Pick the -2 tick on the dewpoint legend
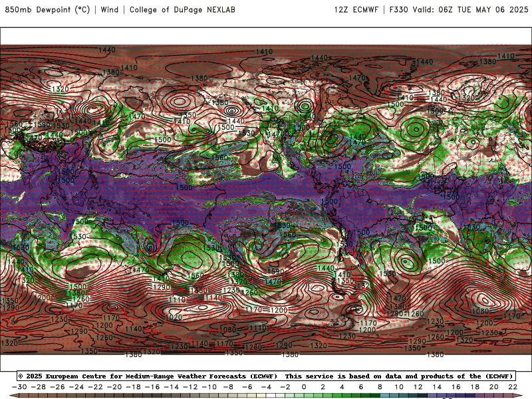The height and width of the screenshot is (399, 532). tap(285, 387)
